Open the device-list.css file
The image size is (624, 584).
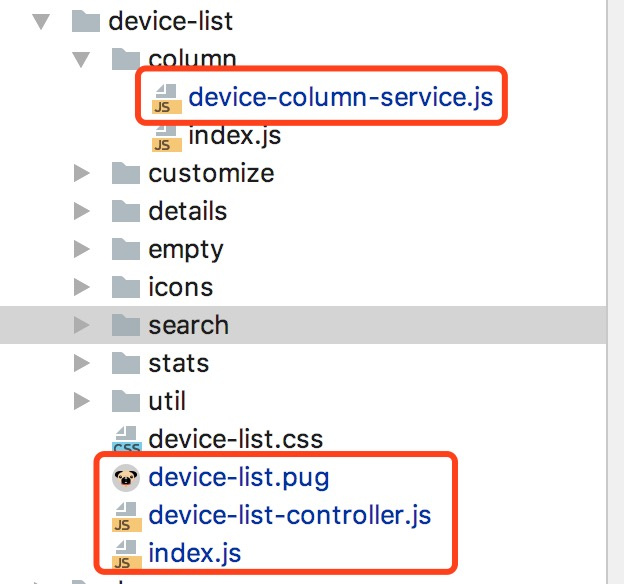tap(236, 439)
